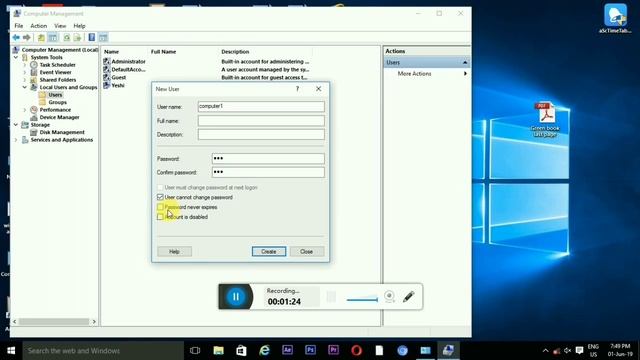Click the Yeshi user account icon
Viewport: 640px width, 360px height.
pyautogui.click(x=107, y=85)
